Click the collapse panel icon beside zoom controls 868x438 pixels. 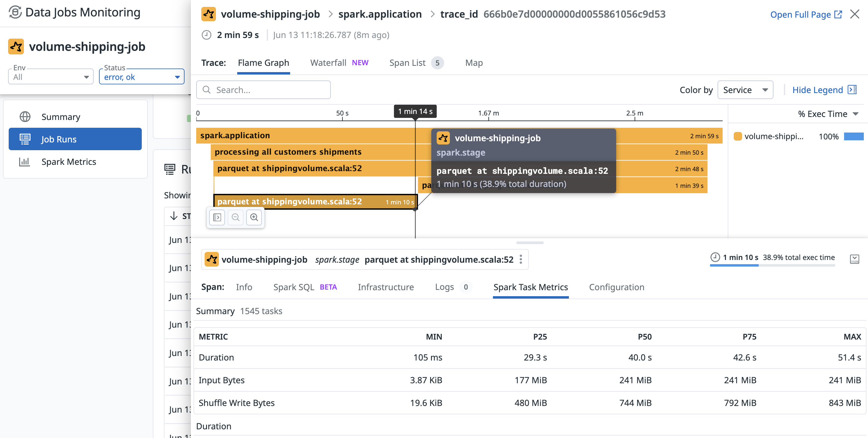click(217, 217)
